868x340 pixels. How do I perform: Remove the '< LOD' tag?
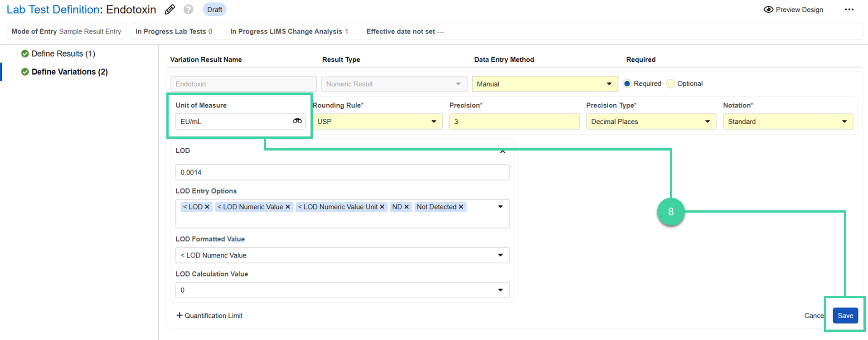coord(207,207)
